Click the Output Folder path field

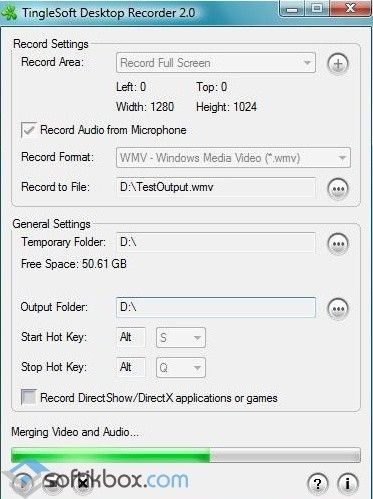coord(216,307)
